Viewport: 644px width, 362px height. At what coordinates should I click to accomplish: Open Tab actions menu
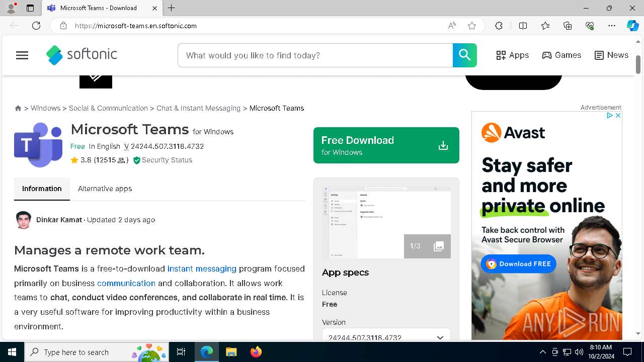pyautogui.click(x=30, y=8)
